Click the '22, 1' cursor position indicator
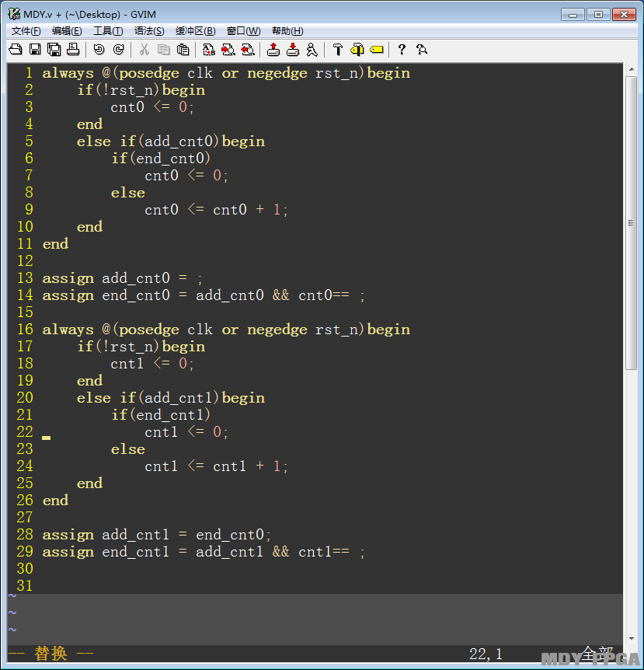This screenshot has width=644, height=670. click(x=486, y=654)
